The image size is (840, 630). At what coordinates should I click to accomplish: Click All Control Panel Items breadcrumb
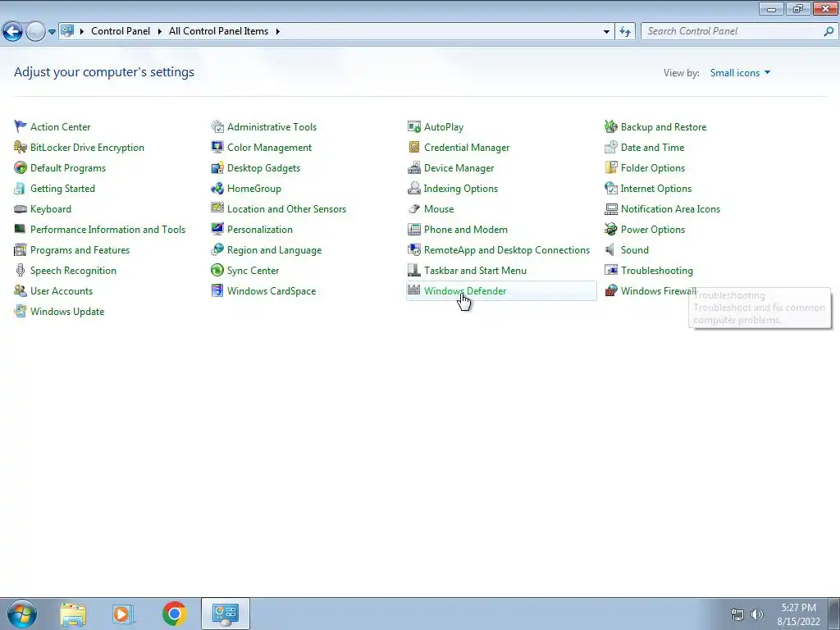point(218,31)
